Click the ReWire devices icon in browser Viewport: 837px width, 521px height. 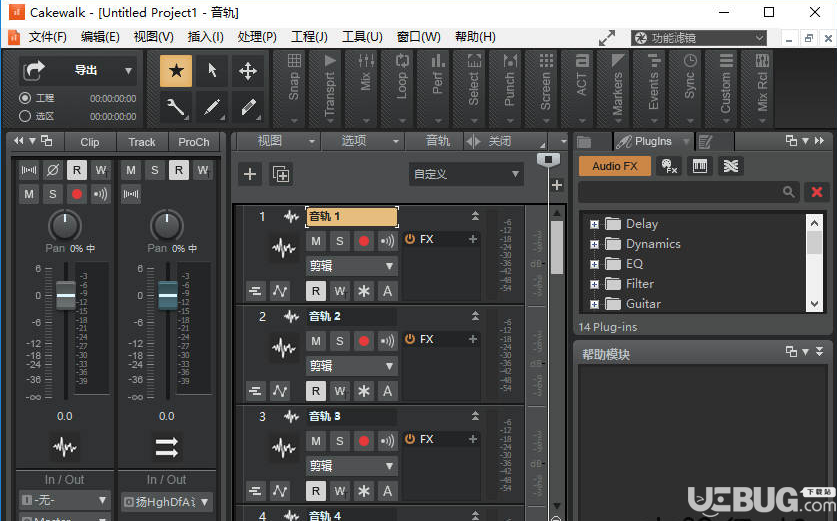731,166
